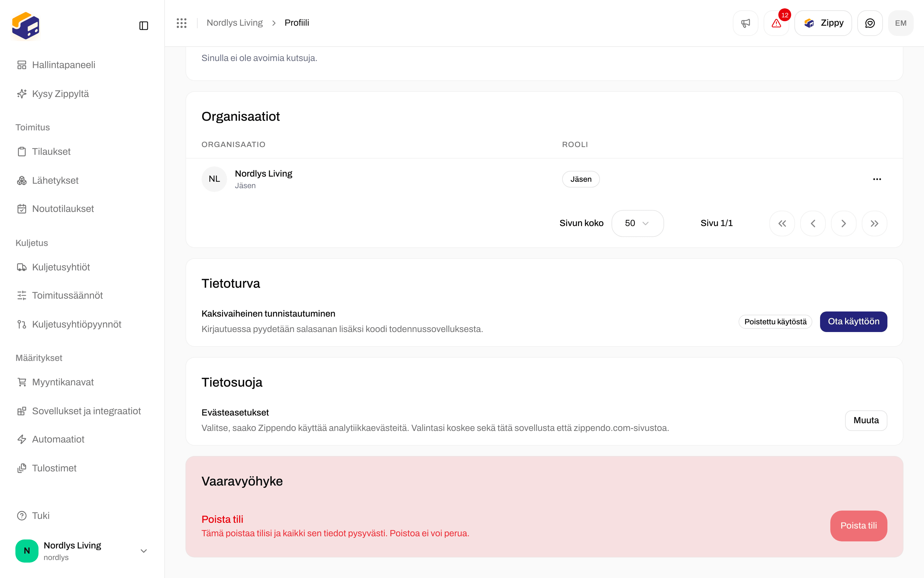This screenshot has width=924, height=578.
Task: Click the sliders icon beside Toimitussäännöt
Action: tap(22, 295)
